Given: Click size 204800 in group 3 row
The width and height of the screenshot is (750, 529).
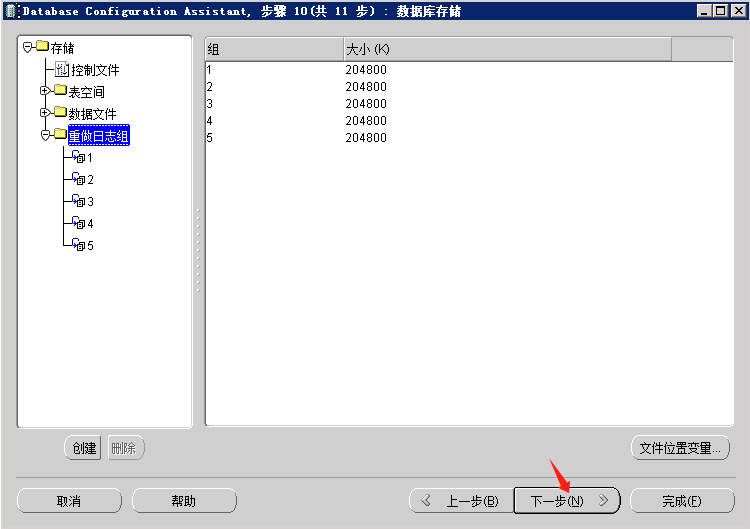Looking at the screenshot, I should [x=366, y=104].
